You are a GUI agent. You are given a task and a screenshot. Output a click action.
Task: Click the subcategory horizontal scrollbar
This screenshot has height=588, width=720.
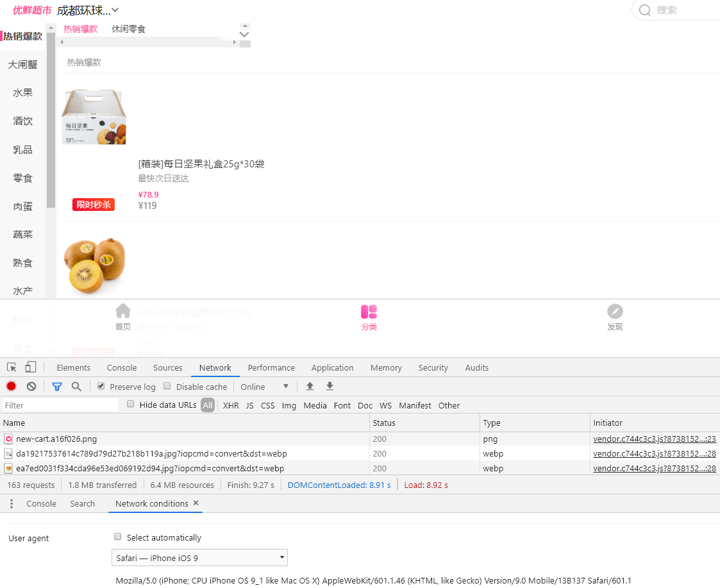click(148, 42)
